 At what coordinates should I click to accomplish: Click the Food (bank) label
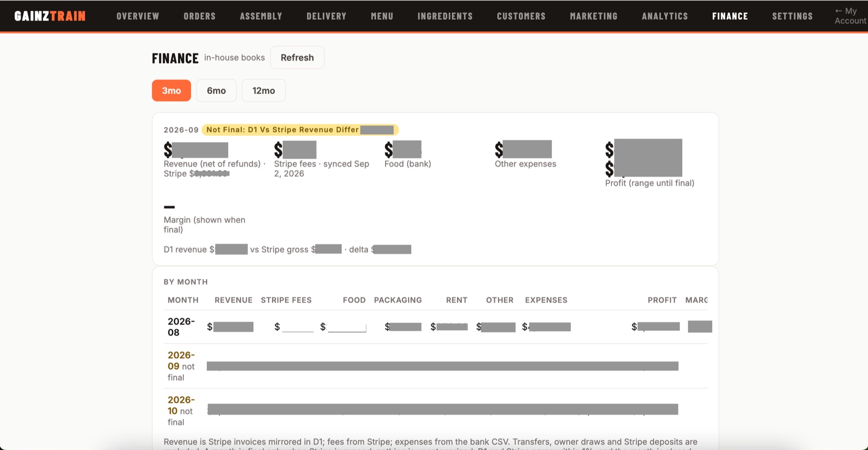click(x=407, y=164)
